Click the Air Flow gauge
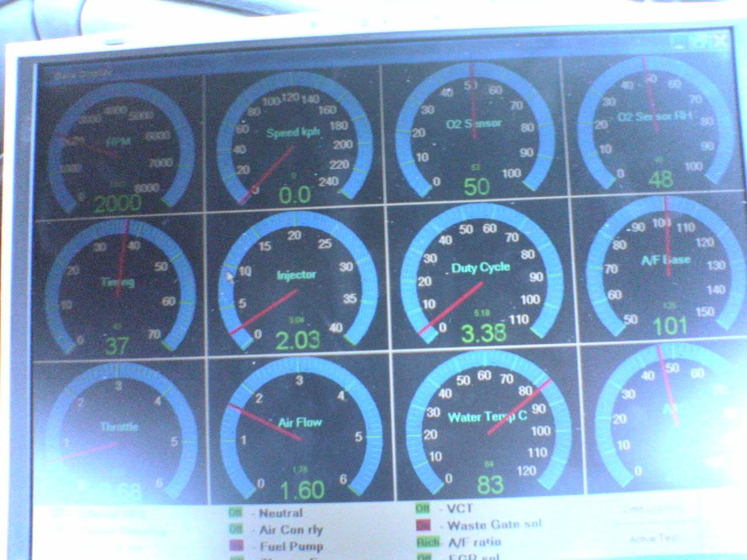Image resolution: width=747 pixels, height=560 pixels. pos(300,432)
